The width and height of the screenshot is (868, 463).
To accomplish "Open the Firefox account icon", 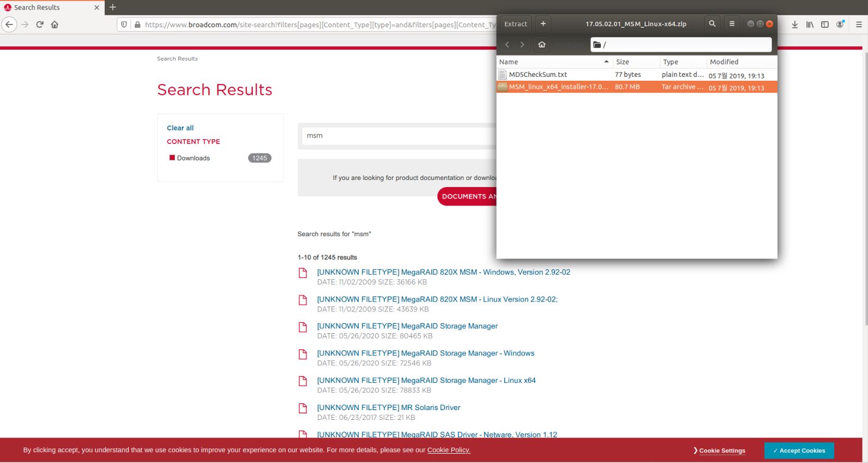I will tap(840, 25).
